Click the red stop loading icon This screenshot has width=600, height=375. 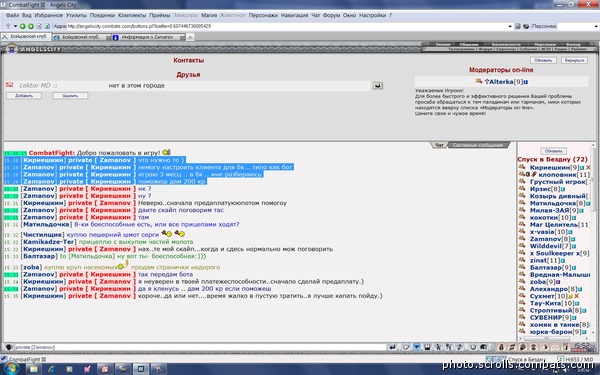pyautogui.click(x=39, y=26)
